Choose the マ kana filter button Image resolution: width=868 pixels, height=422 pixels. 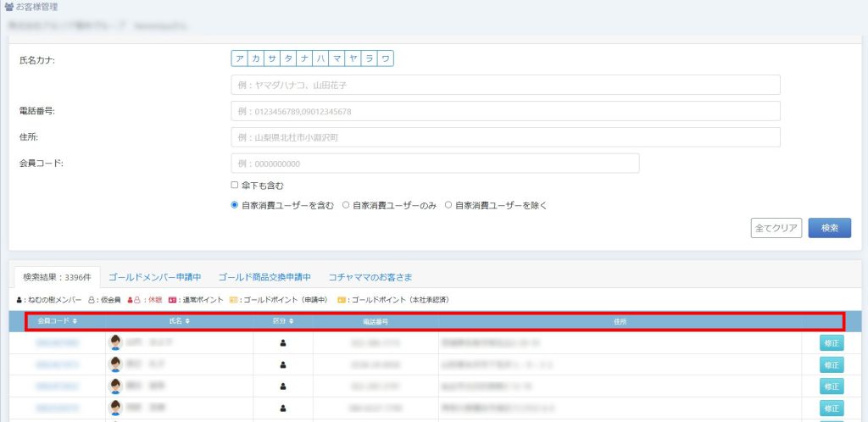[337, 58]
